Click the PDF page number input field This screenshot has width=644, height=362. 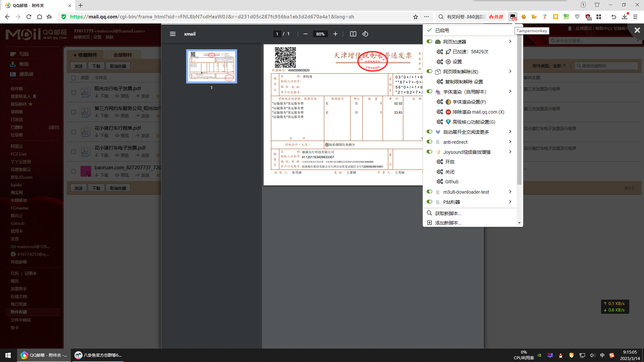(x=277, y=34)
